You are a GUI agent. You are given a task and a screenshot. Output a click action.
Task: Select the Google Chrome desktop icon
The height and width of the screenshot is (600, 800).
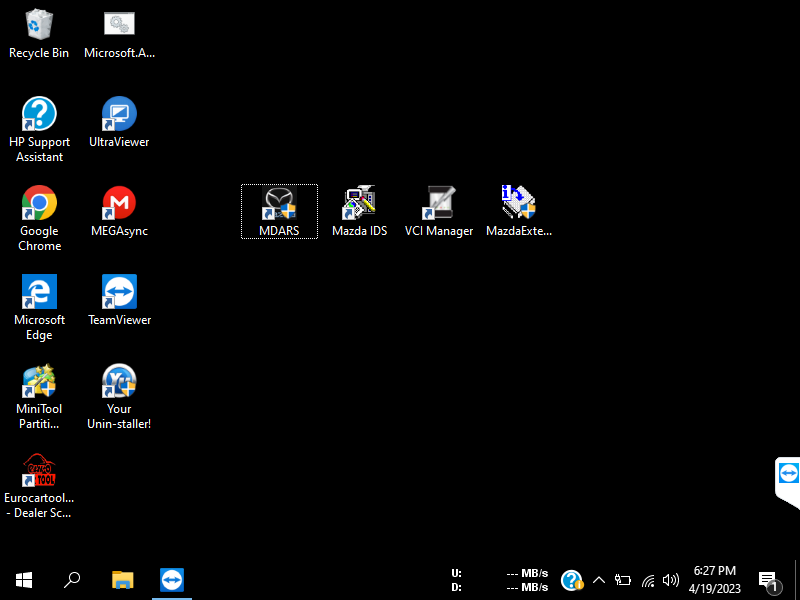[x=39, y=204]
